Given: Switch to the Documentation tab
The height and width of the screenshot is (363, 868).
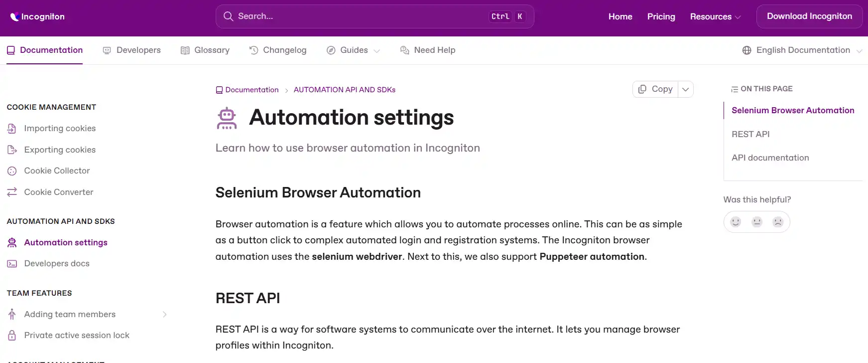Looking at the screenshot, I should (45, 50).
